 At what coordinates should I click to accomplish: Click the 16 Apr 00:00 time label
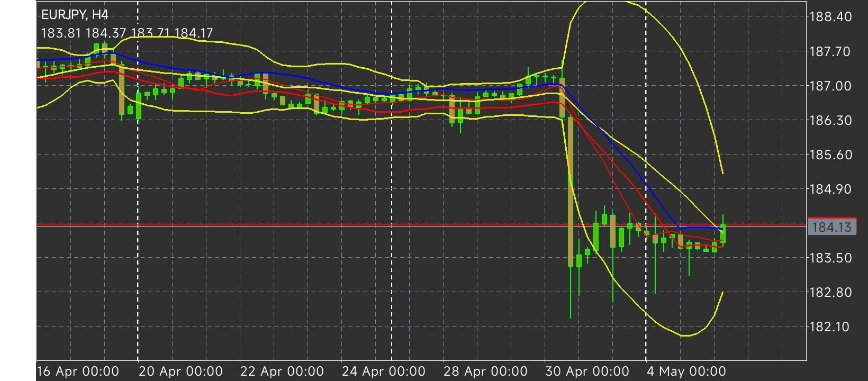pyautogui.click(x=78, y=371)
